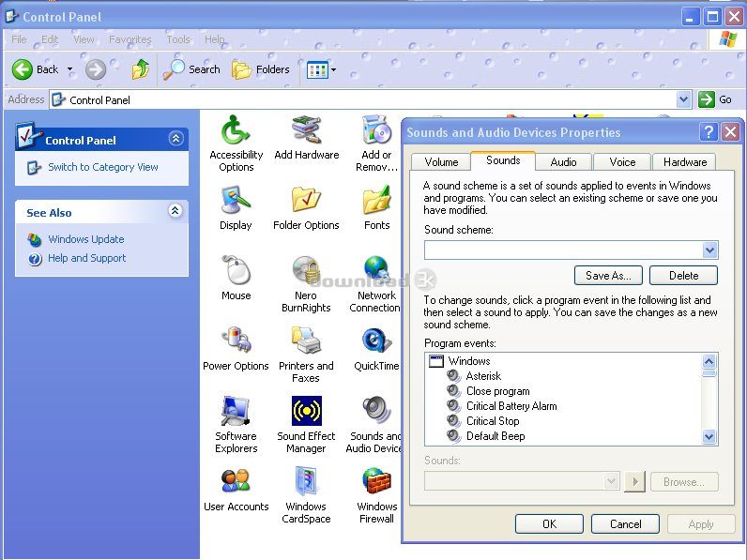The height and width of the screenshot is (560, 747).
Task: Open Add or Remove Programs icon
Action: click(376, 143)
